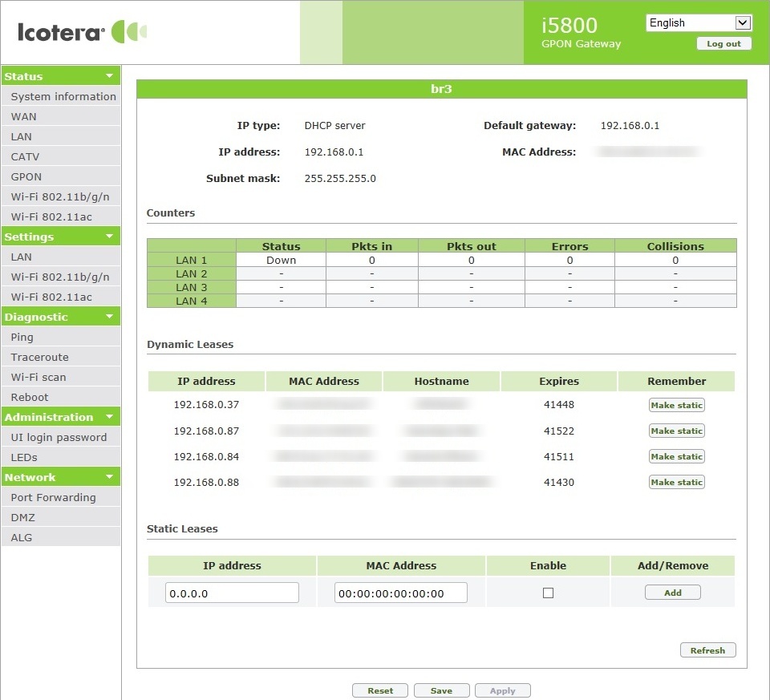
Task: Click the Refresh button
Action: click(x=707, y=650)
